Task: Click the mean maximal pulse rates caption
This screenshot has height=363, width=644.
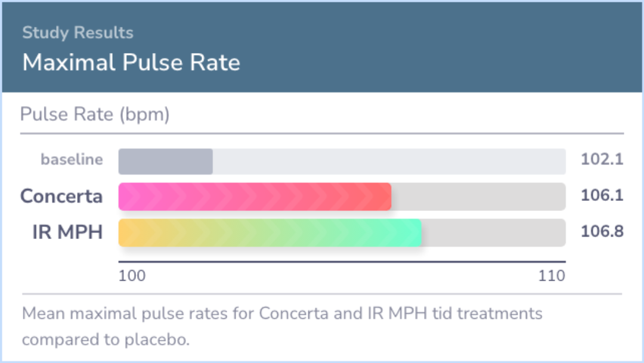Action: [282, 327]
